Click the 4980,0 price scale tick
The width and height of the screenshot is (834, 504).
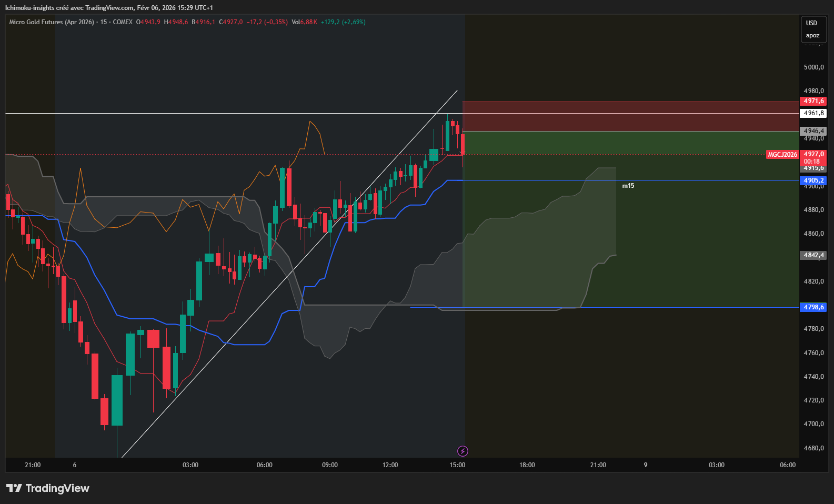pos(814,91)
